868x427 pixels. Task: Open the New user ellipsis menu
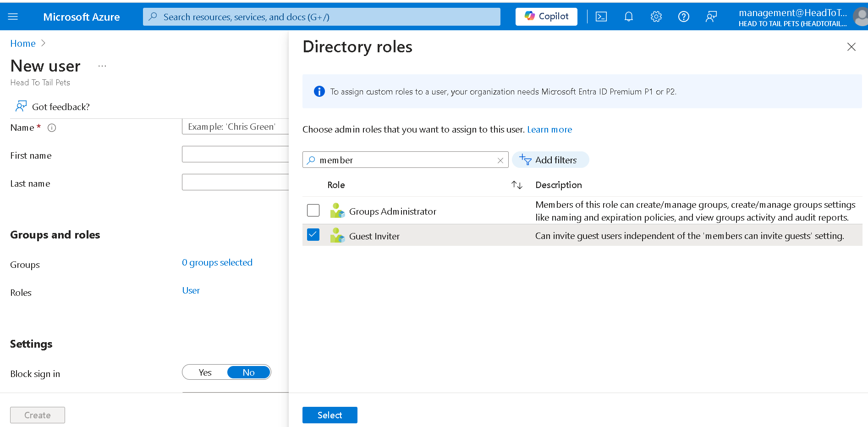click(x=102, y=67)
